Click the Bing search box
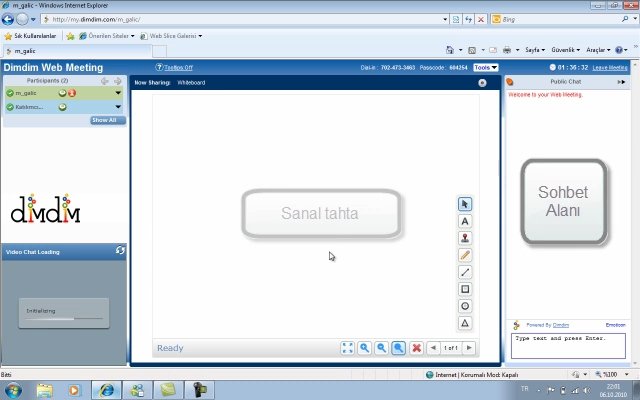Screen dimensions: 640x400 pyautogui.click(x=559, y=19)
